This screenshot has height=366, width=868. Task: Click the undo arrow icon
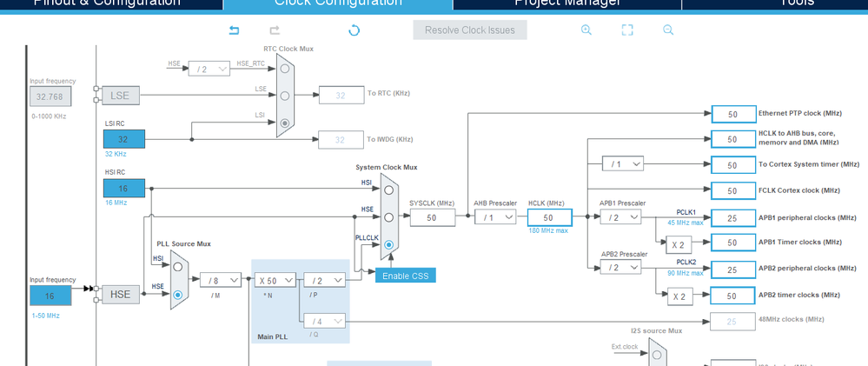click(235, 30)
